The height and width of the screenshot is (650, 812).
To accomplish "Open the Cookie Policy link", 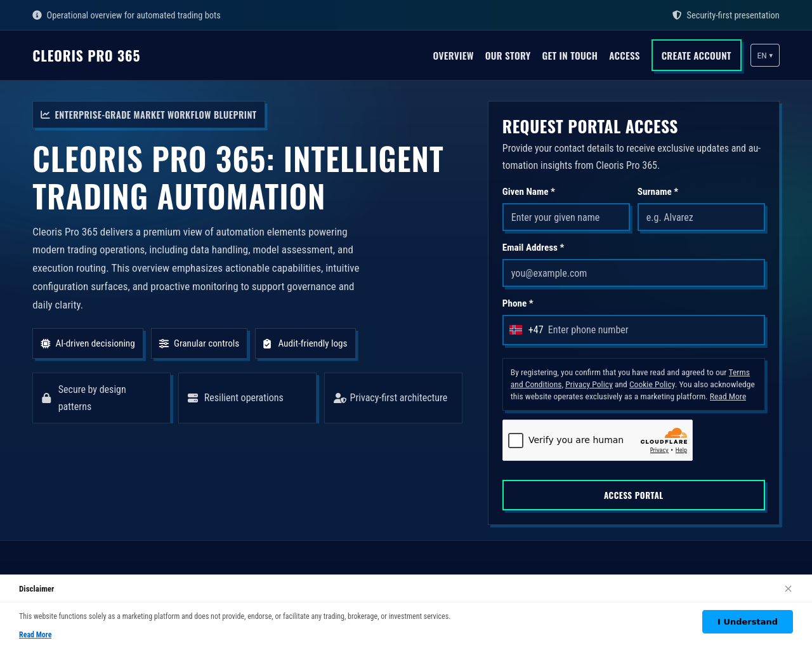I will (x=652, y=385).
